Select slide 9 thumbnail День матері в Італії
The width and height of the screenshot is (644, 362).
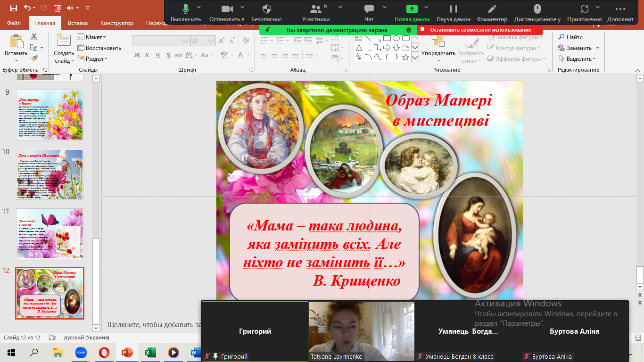pos(50,115)
